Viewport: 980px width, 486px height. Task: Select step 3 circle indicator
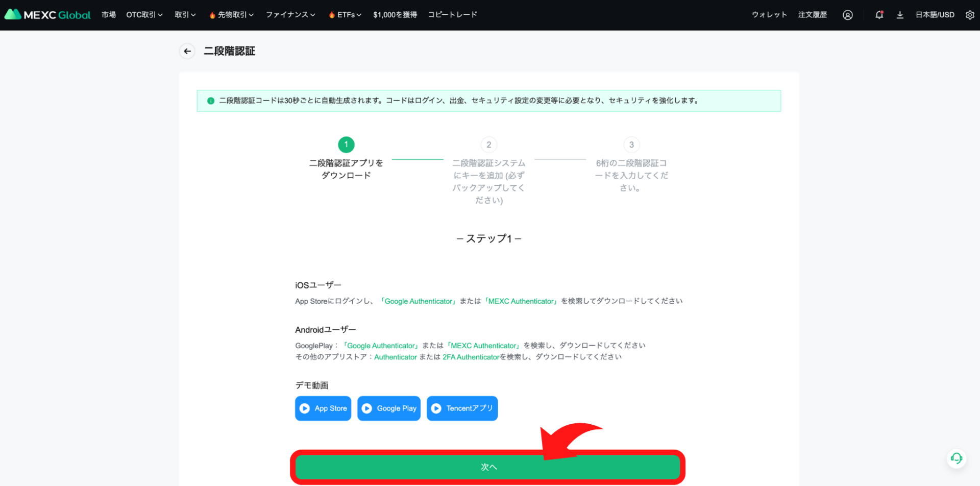pos(631,144)
